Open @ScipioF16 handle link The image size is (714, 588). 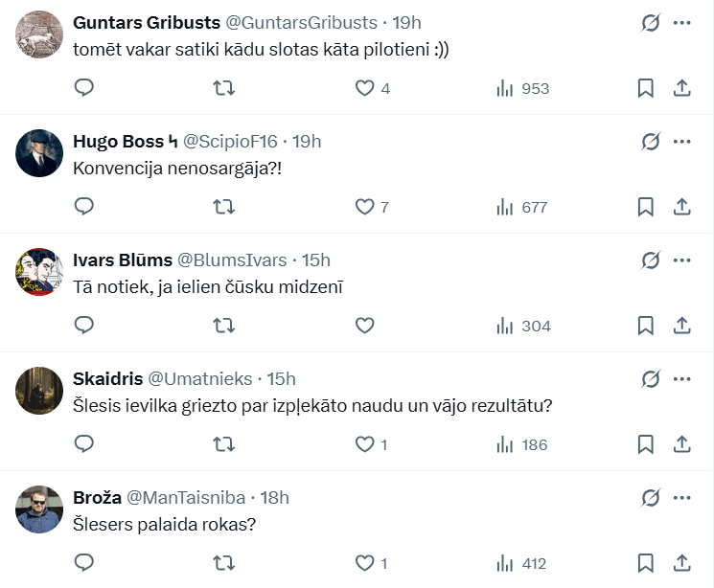[230, 142]
